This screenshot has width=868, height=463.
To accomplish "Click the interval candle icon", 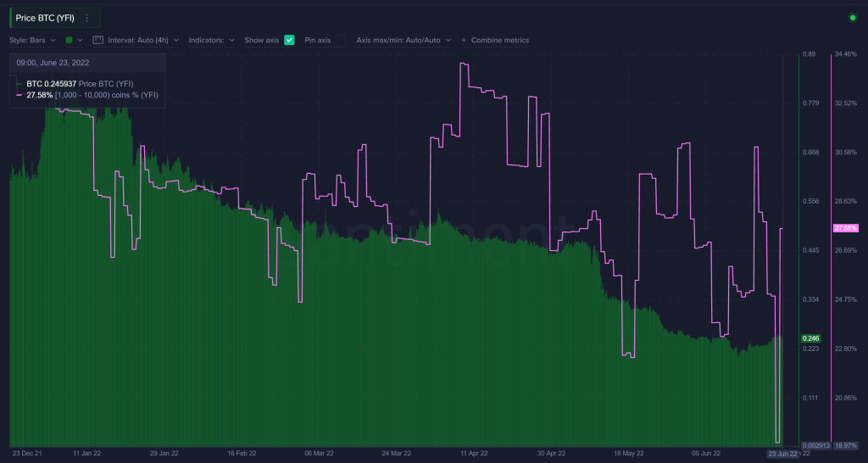I will 97,40.
